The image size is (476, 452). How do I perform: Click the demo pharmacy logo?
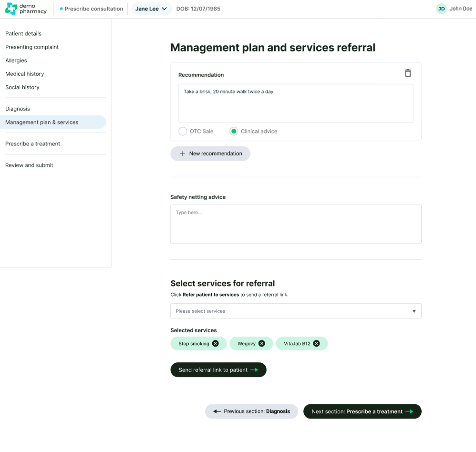26,9
